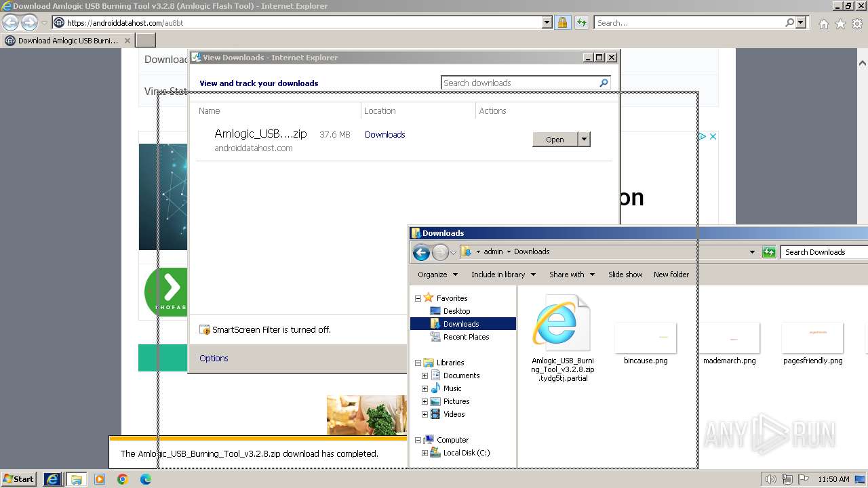The image size is (868, 488).
Task: Collapse the Libraries tree node
Action: [x=418, y=363]
